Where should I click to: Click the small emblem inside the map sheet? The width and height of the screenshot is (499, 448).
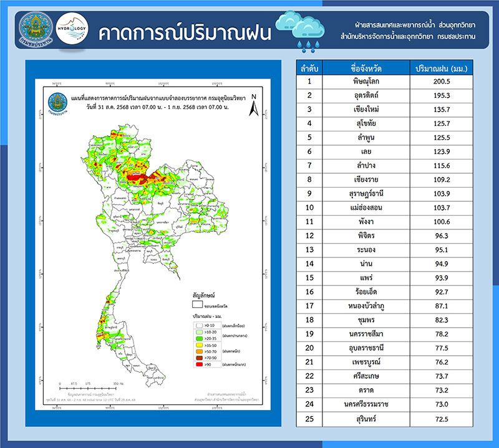pyautogui.click(x=57, y=103)
